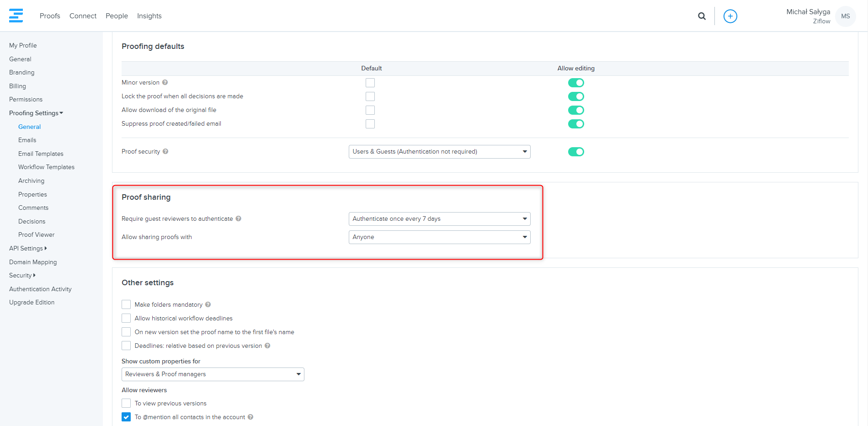The width and height of the screenshot is (868, 426).
Task: Open Workflow Templates in the sidebar
Action: (x=46, y=167)
